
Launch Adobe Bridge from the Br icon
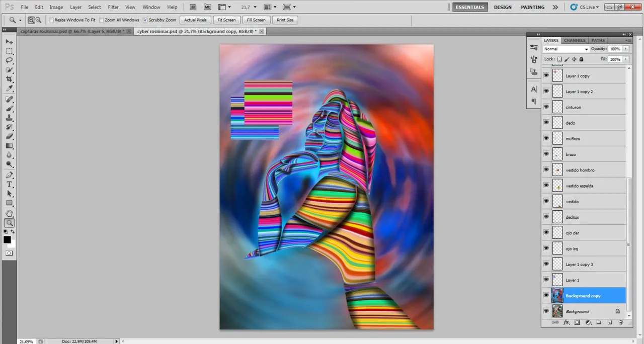point(193,7)
